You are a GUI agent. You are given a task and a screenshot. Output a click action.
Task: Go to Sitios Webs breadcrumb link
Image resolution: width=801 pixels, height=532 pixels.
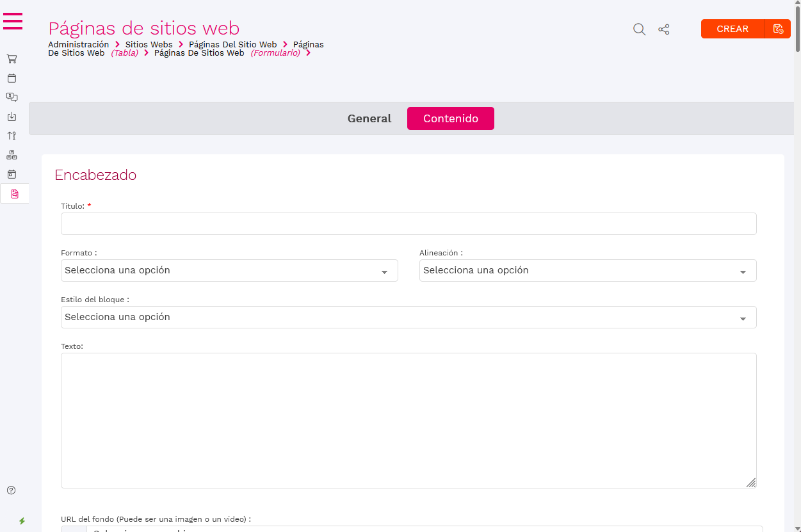(149, 45)
